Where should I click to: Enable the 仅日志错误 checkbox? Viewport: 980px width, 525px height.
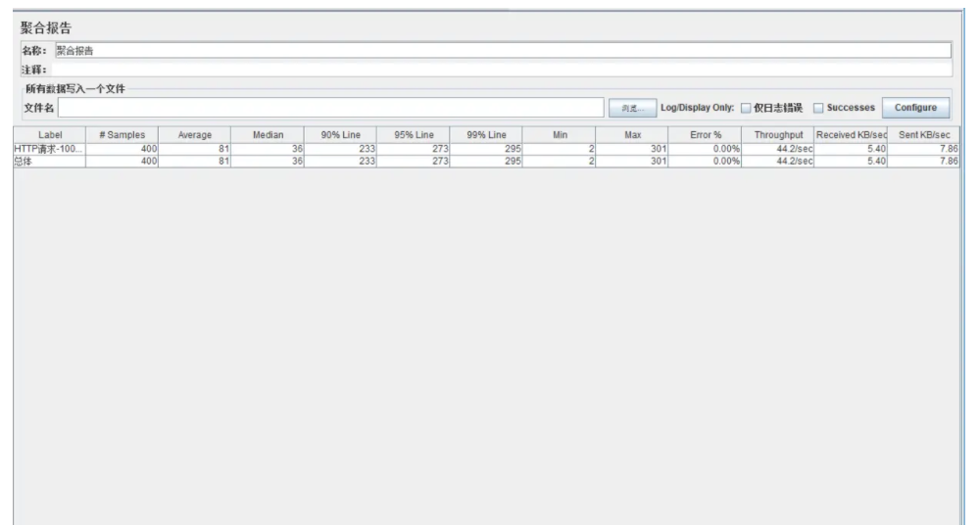tap(746, 108)
